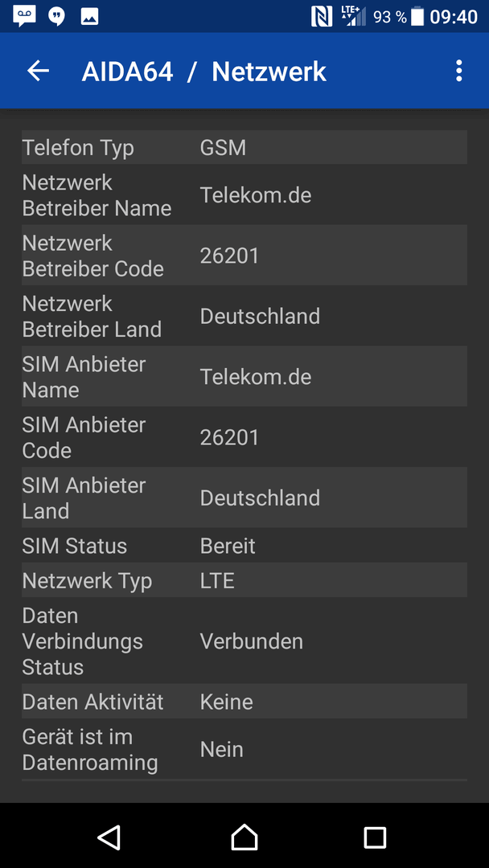The image size is (489, 868).
Task: Select Daten Verbindungs Status row
Action: tap(244, 641)
